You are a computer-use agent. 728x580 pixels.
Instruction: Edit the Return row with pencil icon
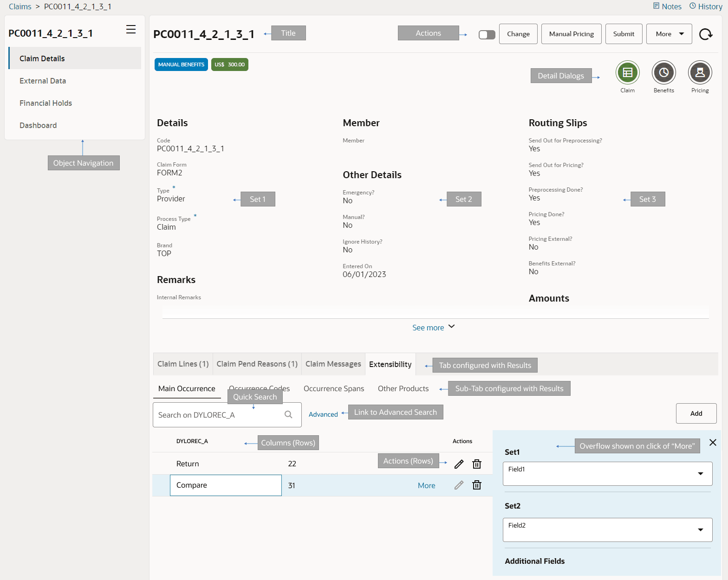pos(459,464)
